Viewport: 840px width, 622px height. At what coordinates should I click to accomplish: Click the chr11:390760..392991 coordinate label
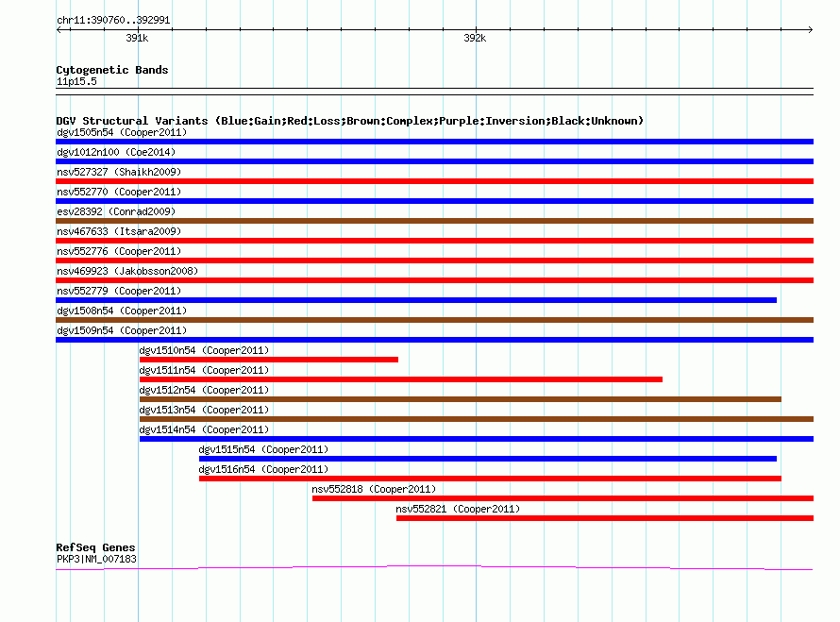pyautogui.click(x=113, y=21)
